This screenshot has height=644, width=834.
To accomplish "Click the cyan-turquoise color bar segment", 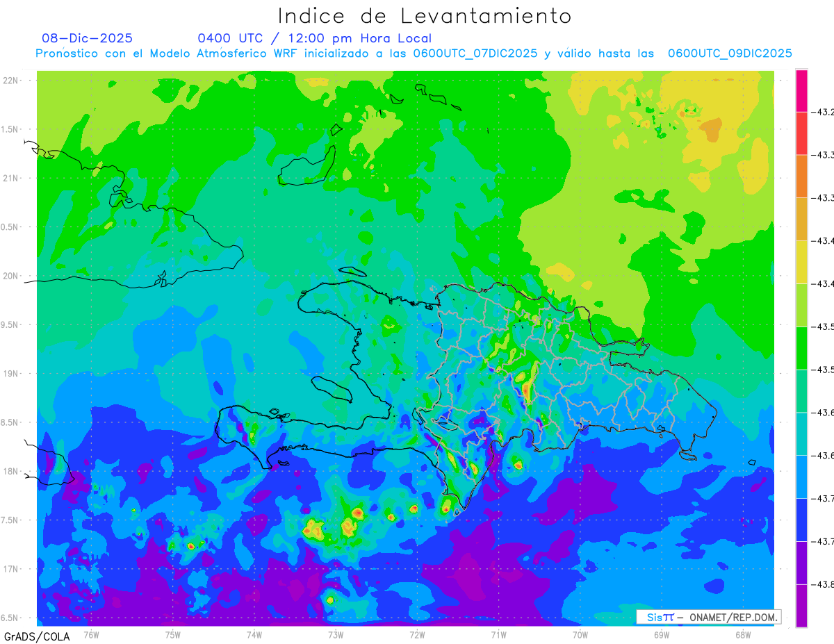I will click(801, 434).
